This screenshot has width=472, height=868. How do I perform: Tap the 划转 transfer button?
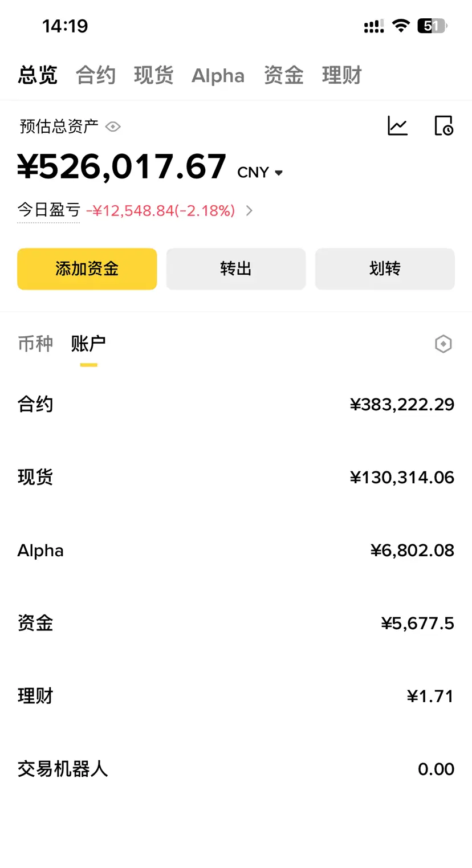385,268
